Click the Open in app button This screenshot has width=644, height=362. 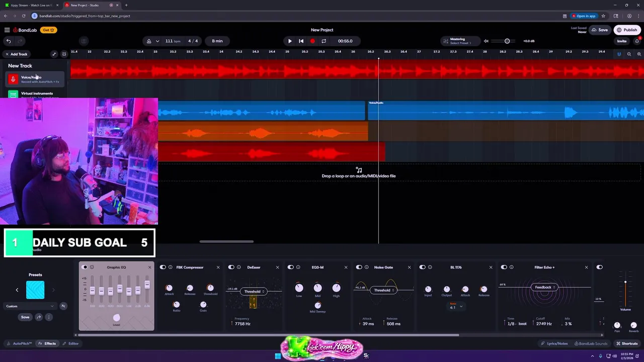coord(584,16)
